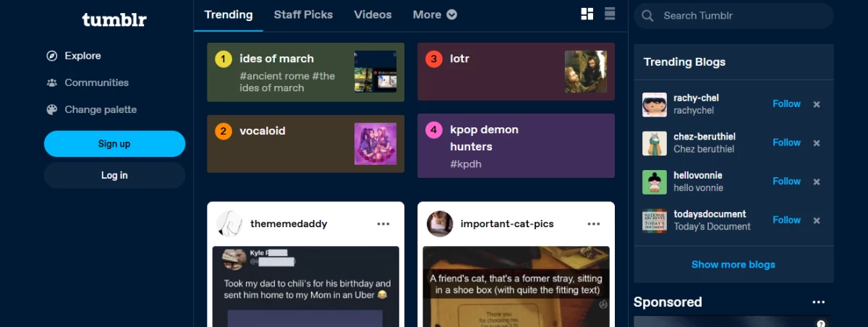
Task: Expand the More dropdown
Action: click(x=435, y=14)
